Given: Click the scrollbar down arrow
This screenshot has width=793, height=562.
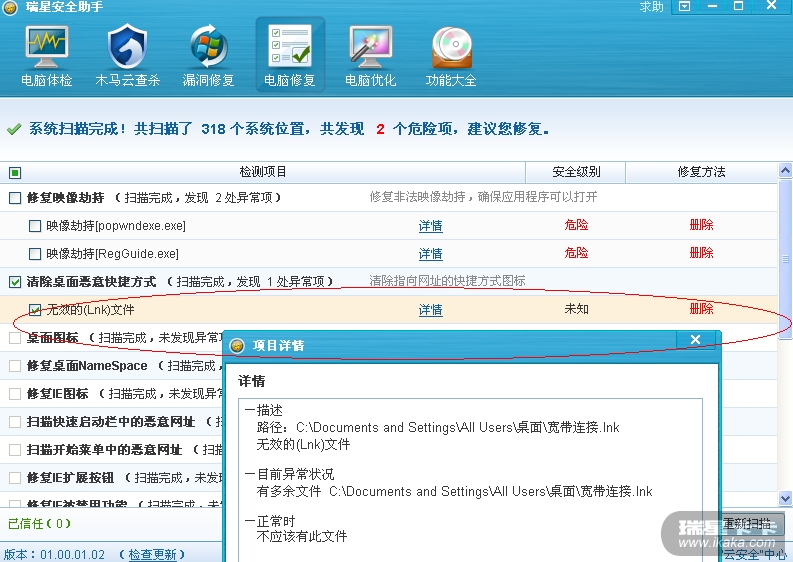Looking at the screenshot, I should (x=785, y=498).
